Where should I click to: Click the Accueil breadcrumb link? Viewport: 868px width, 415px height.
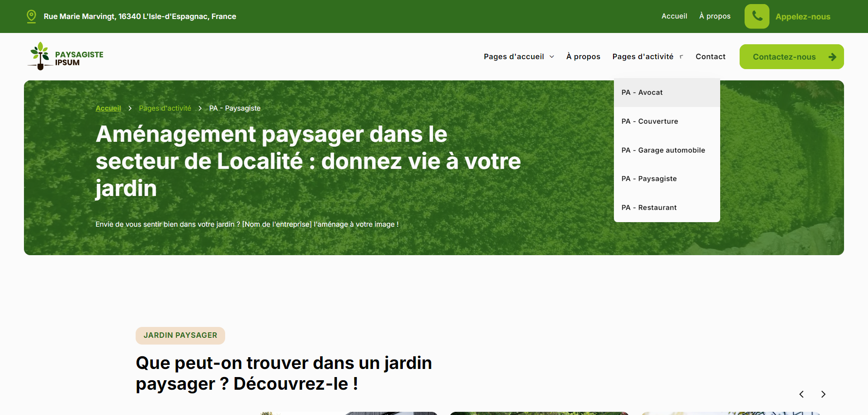pyautogui.click(x=108, y=108)
